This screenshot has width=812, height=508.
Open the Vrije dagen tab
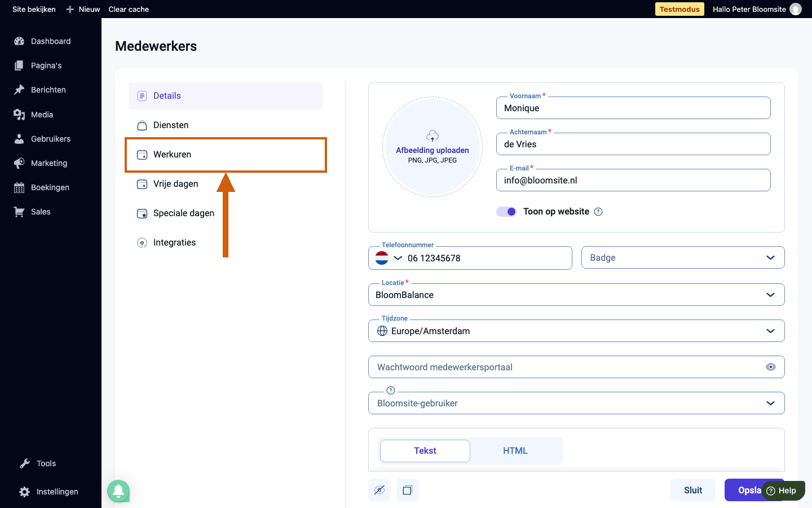click(226, 184)
